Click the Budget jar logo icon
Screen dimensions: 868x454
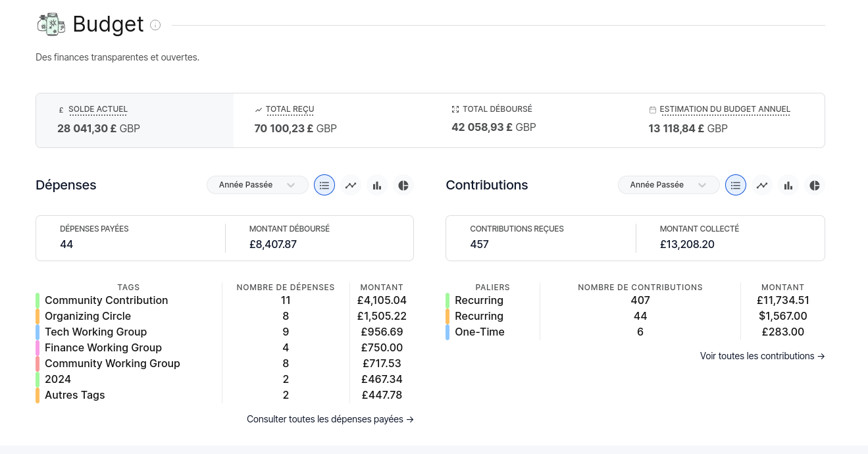[51, 24]
